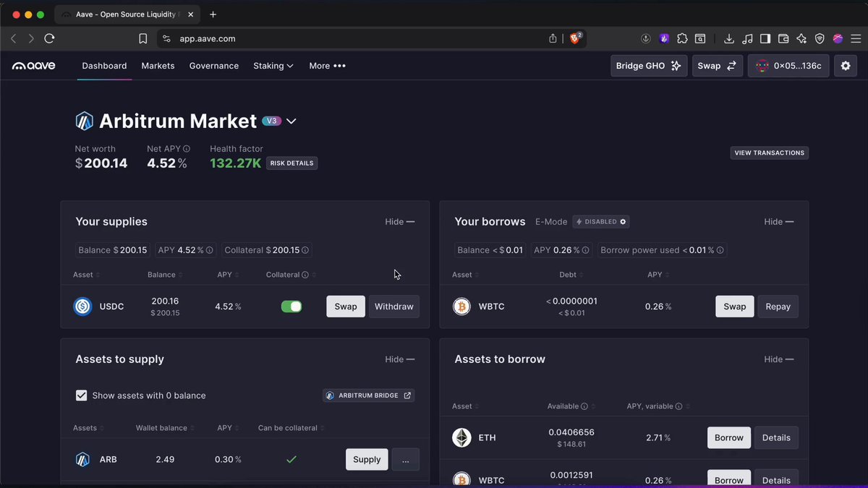The height and width of the screenshot is (488, 868).
Task: Toggle the browser sidebar icon
Action: (765, 39)
